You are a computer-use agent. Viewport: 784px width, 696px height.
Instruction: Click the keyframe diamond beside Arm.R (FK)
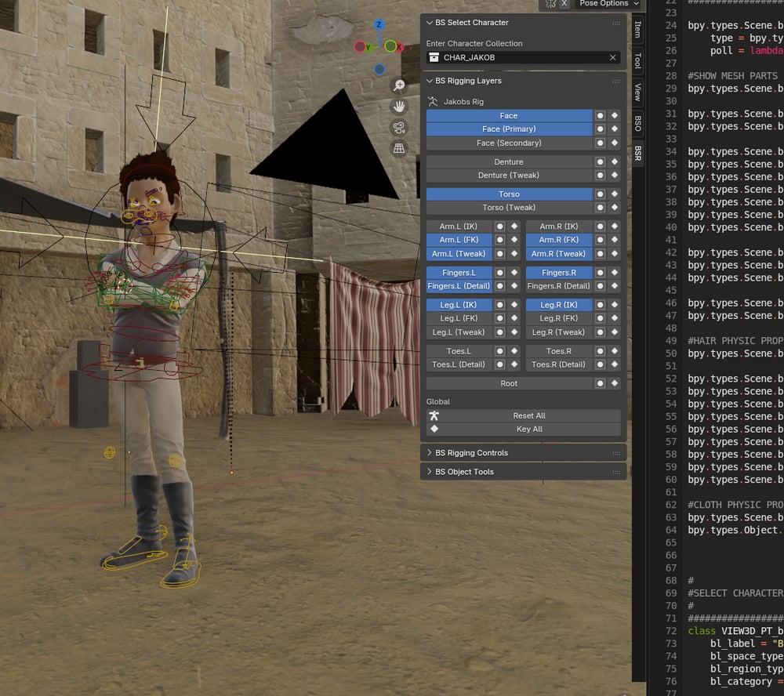(x=615, y=240)
